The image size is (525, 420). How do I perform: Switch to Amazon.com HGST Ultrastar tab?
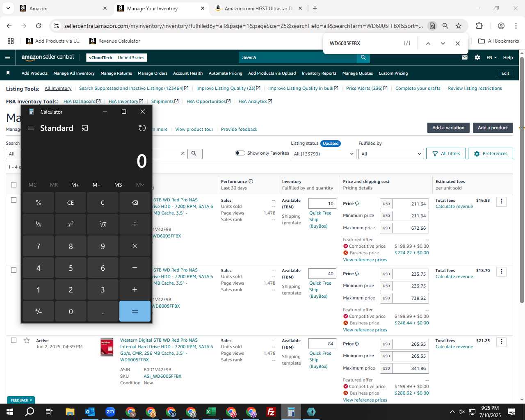point(258,8)
